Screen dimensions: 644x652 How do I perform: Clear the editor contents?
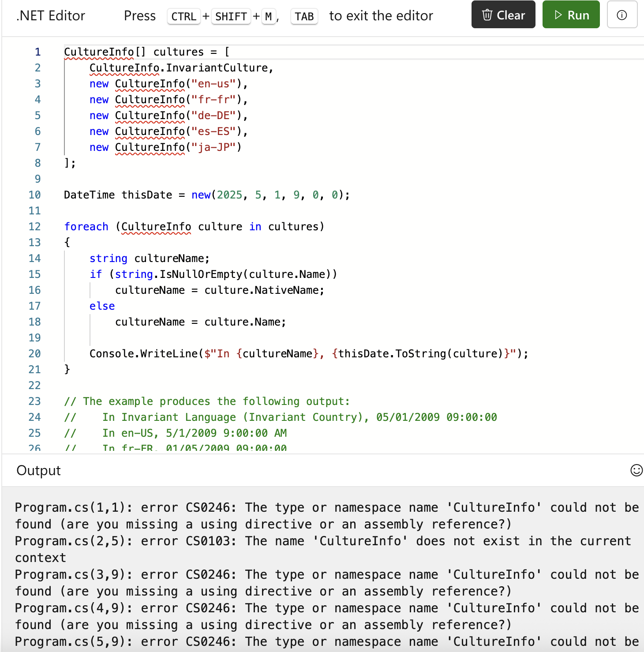point(503,15)
